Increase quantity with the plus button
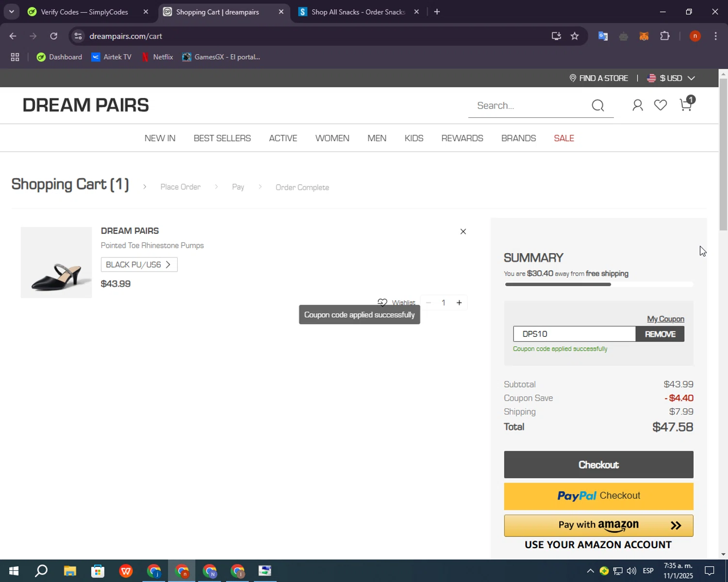The image size is (728, 582). (x=459, y=303)
